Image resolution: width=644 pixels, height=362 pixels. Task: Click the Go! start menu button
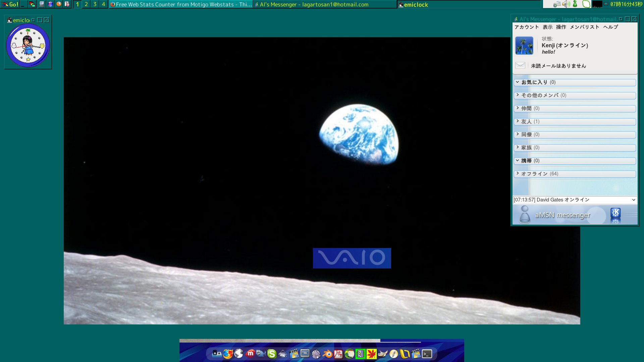(10, 4)
